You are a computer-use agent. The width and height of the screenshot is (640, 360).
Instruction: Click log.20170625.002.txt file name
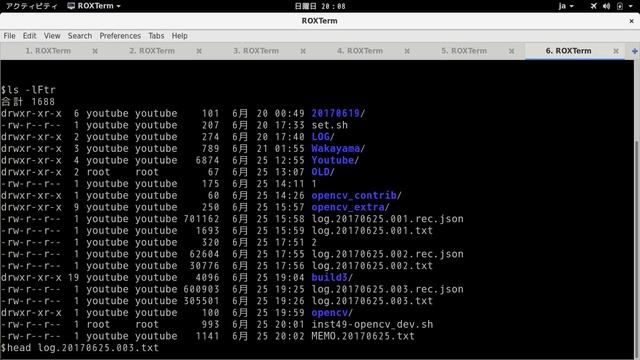(x=372, y=266)
